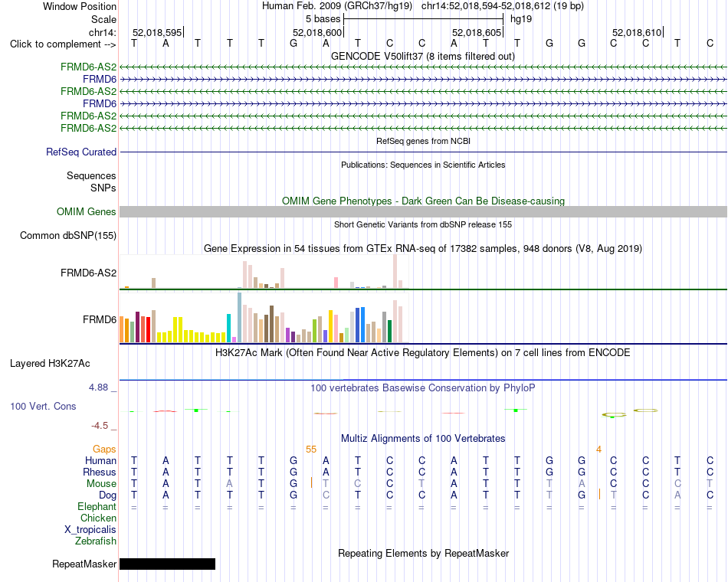Click the 'RepeatMasker' track label
The image size is (728, 582).
pos(84,564)
